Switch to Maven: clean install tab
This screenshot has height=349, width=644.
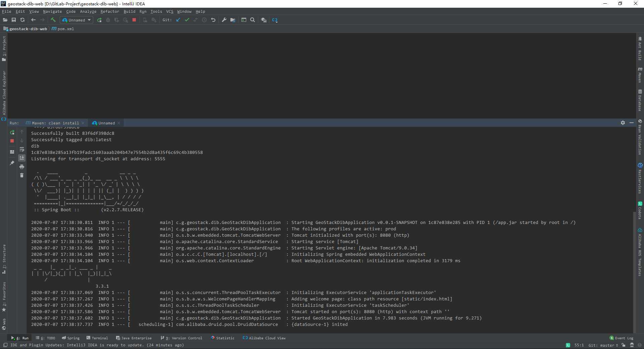tap(55, 123)
